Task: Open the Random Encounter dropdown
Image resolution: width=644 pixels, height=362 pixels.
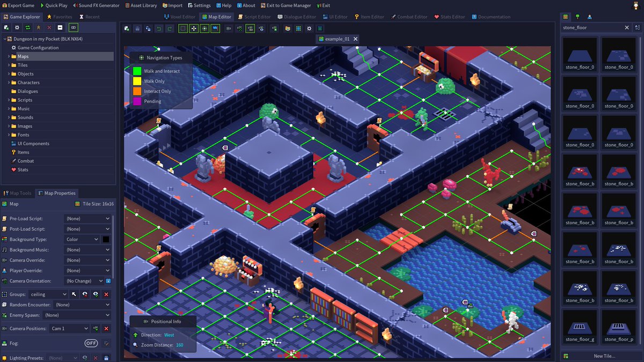Action: [83, 305]
